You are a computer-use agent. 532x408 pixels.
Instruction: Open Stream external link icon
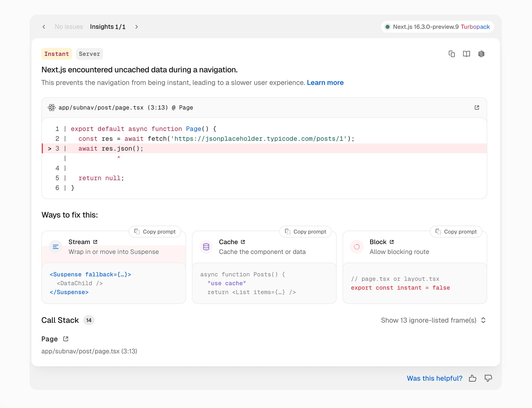95,242
